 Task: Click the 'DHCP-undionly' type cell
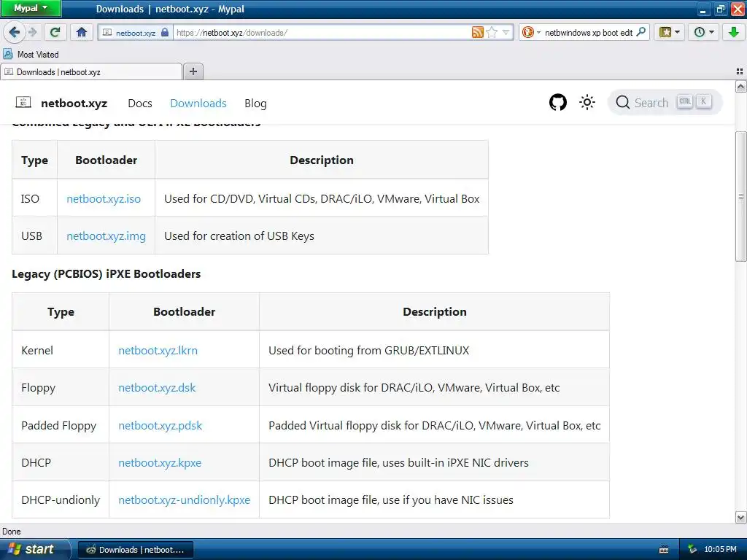(61, 500)
